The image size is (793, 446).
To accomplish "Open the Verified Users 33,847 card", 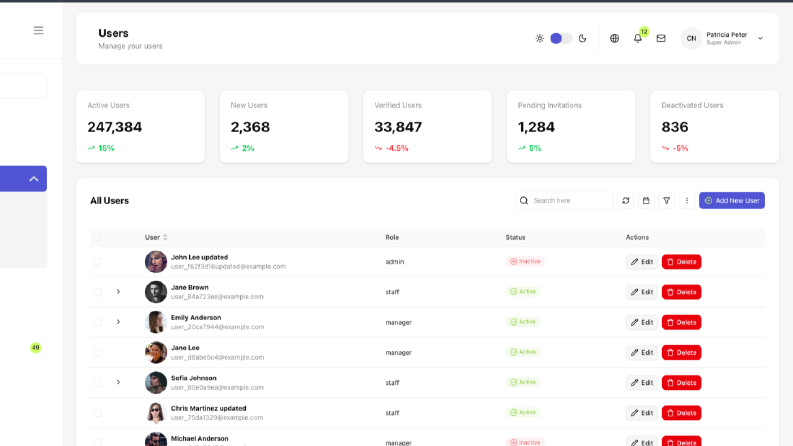I will point(427,126).
